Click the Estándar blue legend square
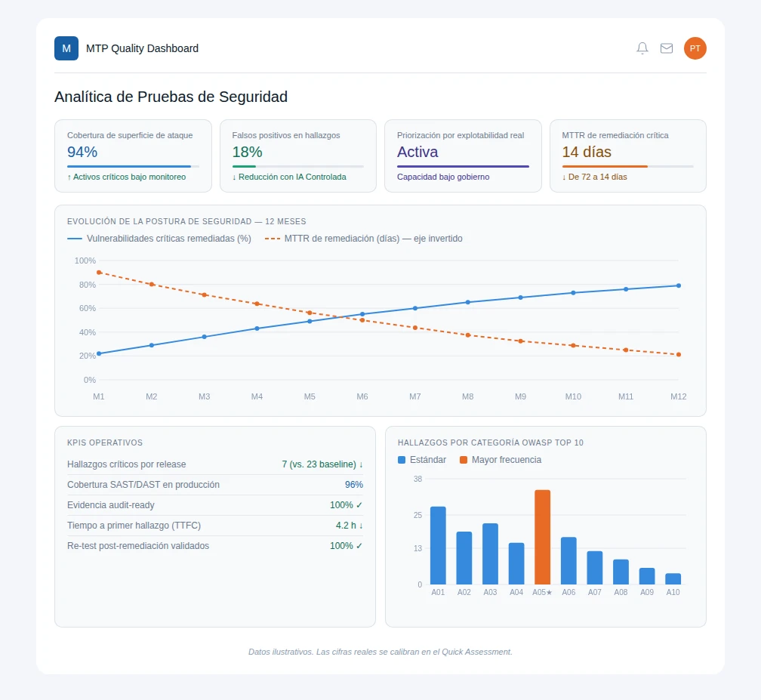 [x=402, y=460]
